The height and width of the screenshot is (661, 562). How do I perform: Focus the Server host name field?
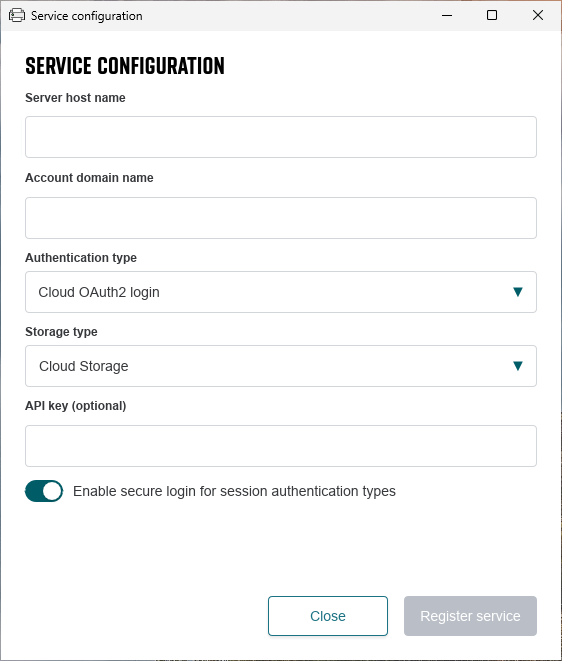pyautogui.click(x=281, y=137)
